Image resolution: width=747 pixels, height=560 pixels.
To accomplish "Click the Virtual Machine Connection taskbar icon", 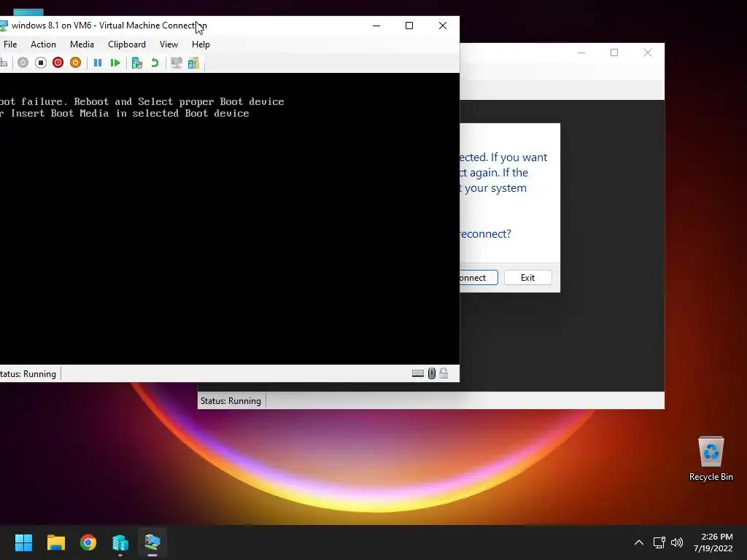I will click(152, 542).
